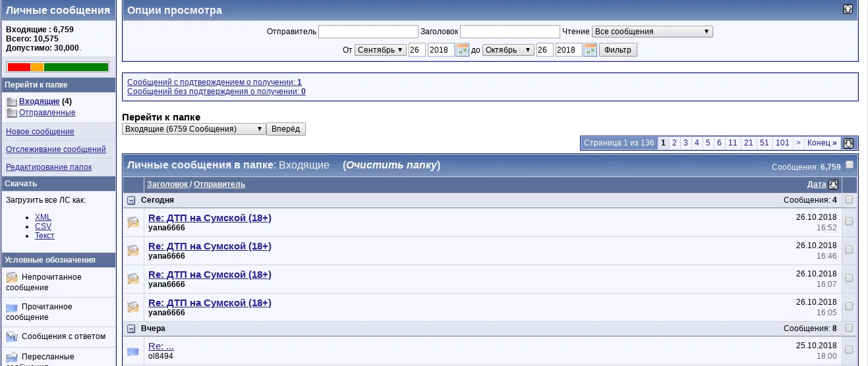This screenshot has height=366, width=868.
Task: Click the Фильтр button
Action: 618,50
